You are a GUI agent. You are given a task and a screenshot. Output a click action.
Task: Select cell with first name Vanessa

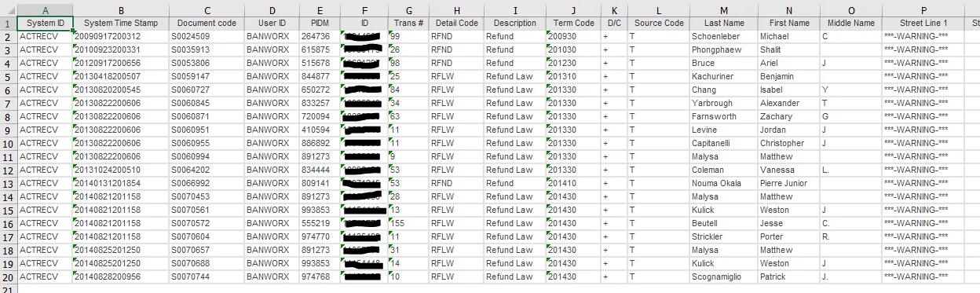tap(789, 170)
